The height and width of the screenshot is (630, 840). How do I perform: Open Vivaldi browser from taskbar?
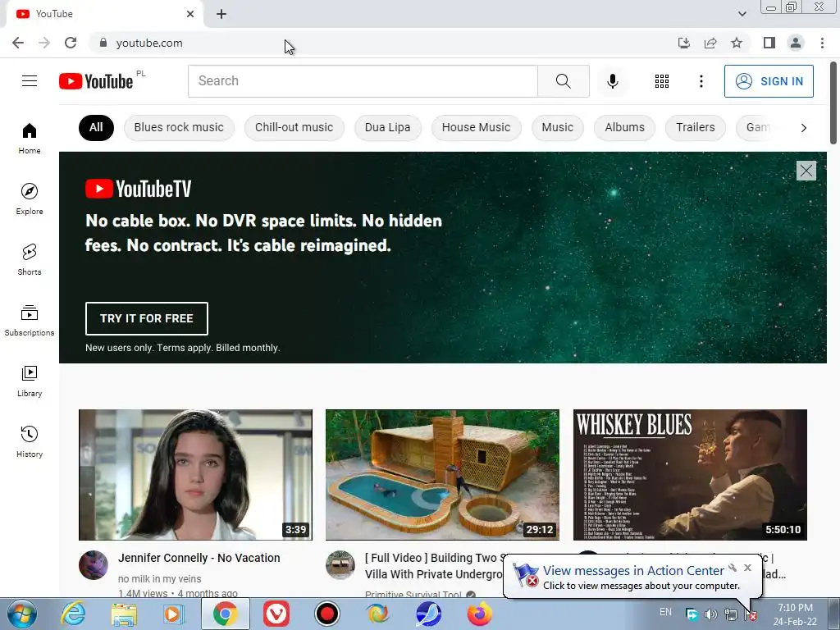pos(276,614)
